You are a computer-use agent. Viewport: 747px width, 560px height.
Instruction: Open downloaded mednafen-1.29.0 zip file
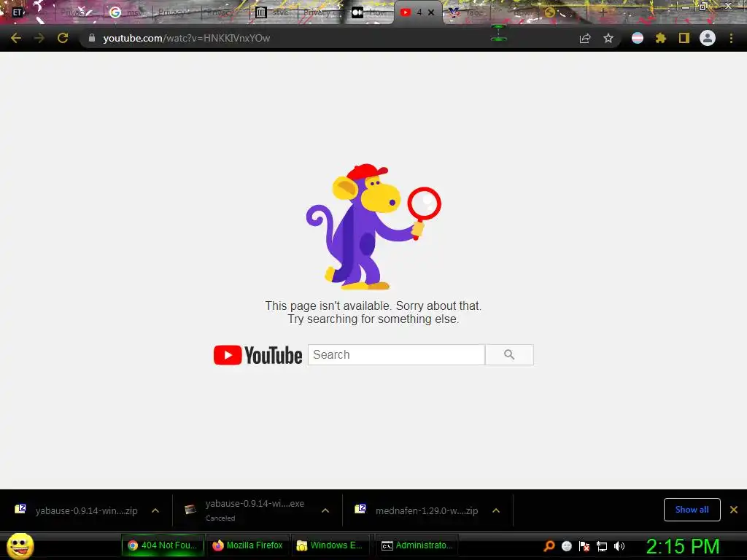tap(426, 510)
